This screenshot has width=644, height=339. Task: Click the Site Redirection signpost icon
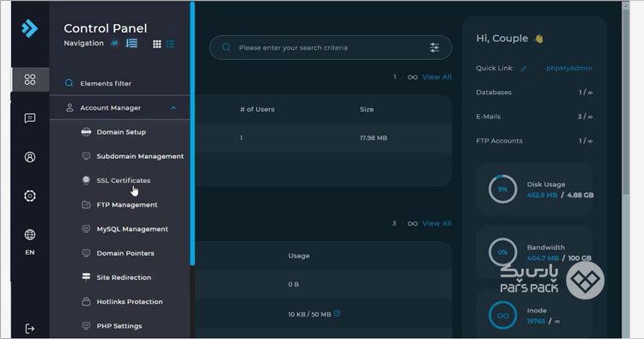coord(86,277)
